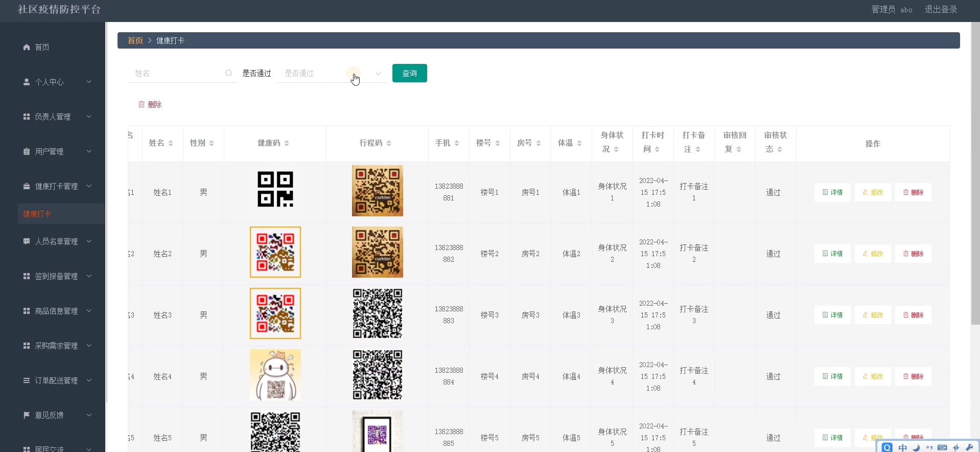Expand the 用户管理 menu
This screenshot has width=980, height=452.
coord(89,151)
